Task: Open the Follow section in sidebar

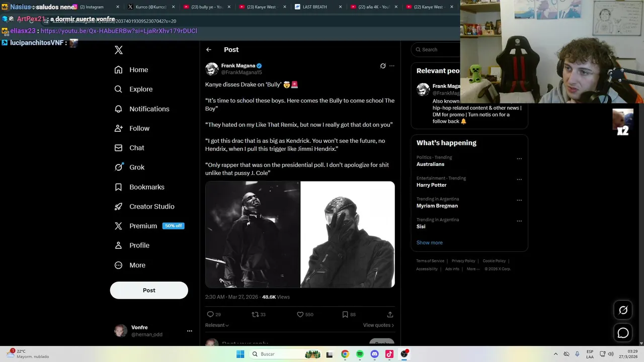Action: (x=132, y=128)
